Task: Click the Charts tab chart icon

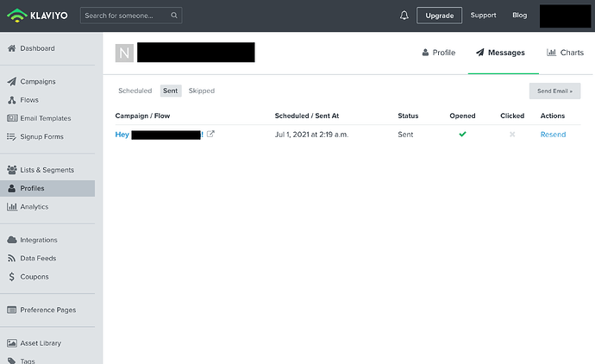Action: 551,53
